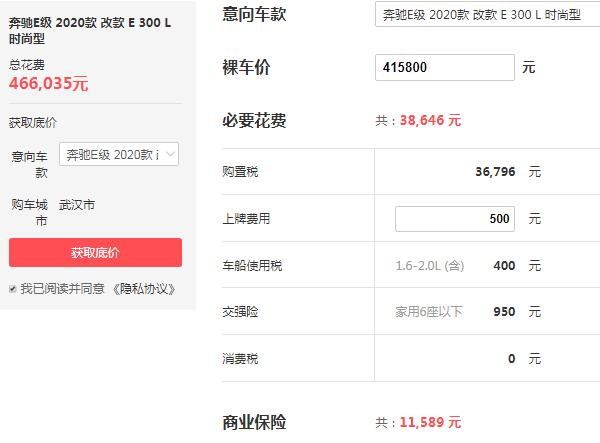Select the 车船使用税 row label
Viewport: 600px width, 443px height.
(x=252, y=265)
